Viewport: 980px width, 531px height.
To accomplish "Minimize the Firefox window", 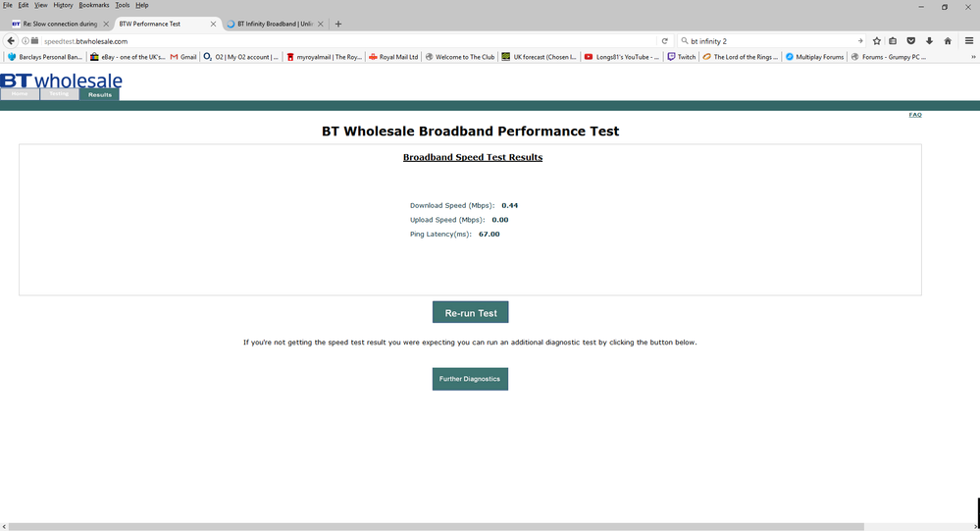I will (920, 7).
